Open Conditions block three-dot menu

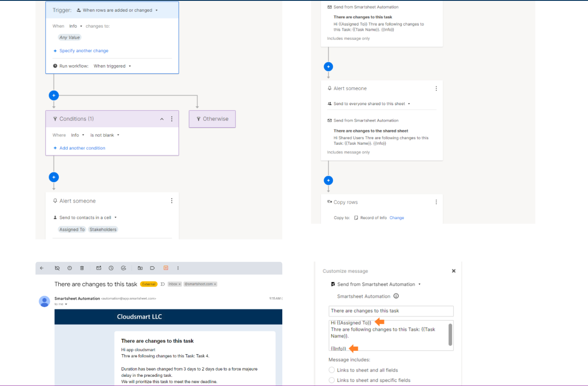tap(172, 119)
